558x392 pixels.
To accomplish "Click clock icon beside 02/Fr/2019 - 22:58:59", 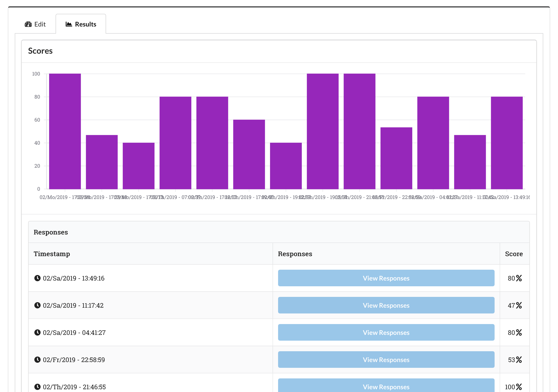I will point(37,360).
